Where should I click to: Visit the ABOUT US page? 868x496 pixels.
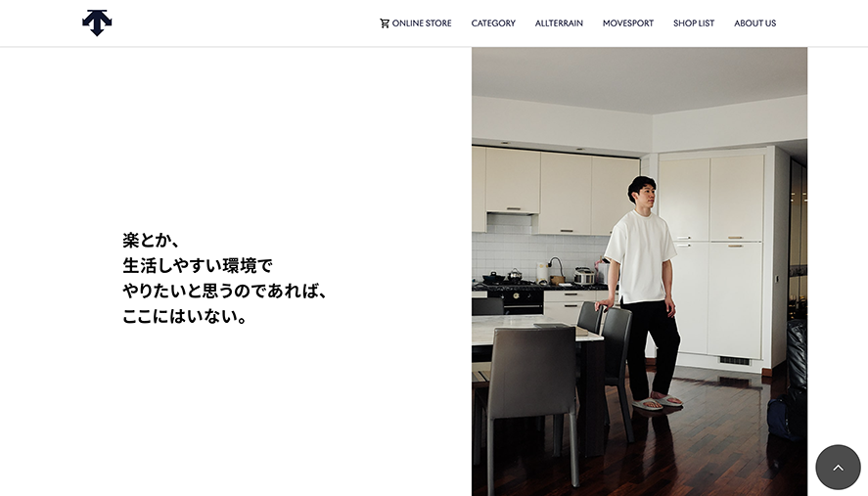tap(755, 23)
